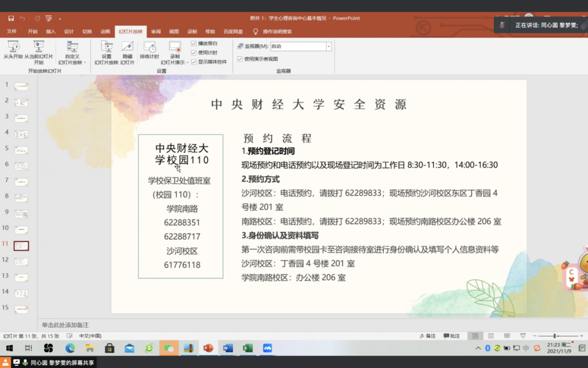Open Windows Start menu

click(9, 348)
